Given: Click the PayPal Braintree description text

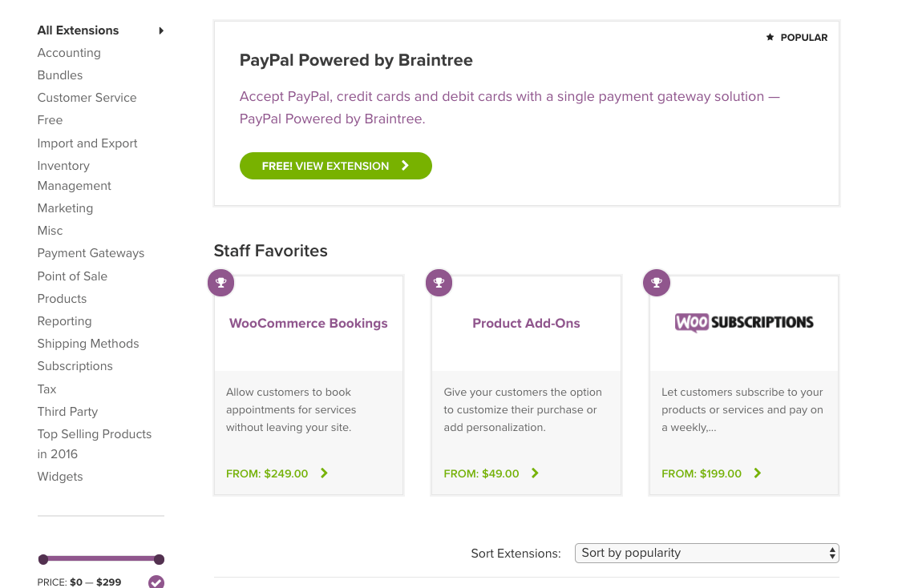Looking at the screenshot, I should (510, 108).
